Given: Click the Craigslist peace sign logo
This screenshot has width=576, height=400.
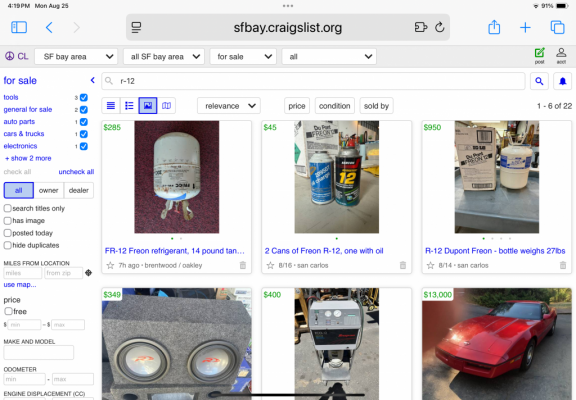Looking at the screenshot, I should click(10, 56).
